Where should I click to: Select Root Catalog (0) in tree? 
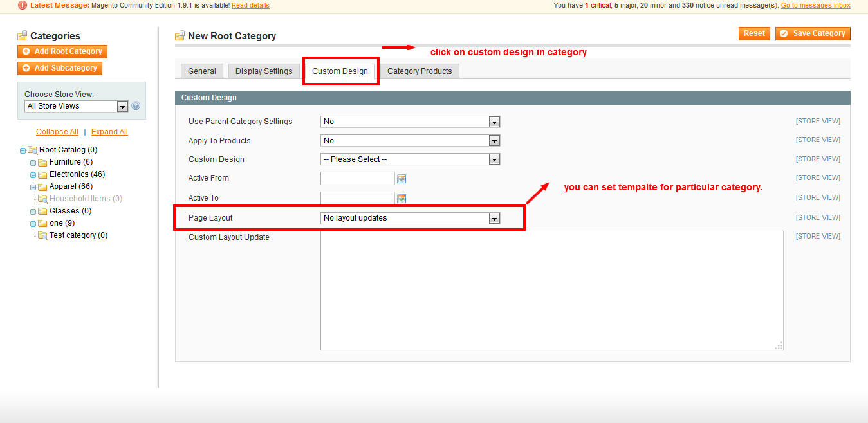(68, 150)
